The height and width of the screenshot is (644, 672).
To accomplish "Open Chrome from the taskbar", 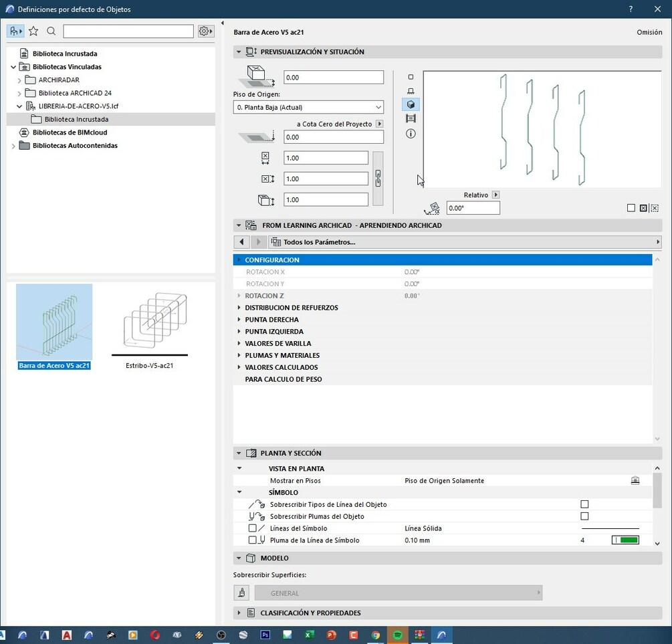I will click(376, 635).
